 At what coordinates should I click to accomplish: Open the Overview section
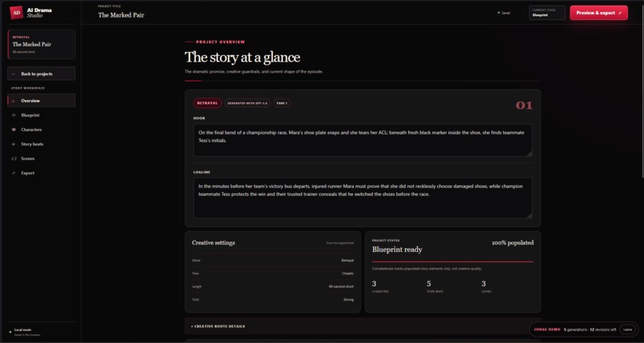(41, 101)
